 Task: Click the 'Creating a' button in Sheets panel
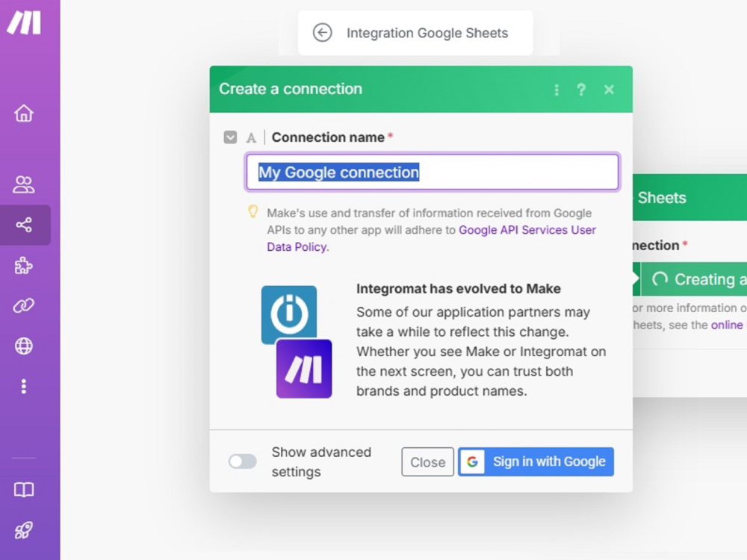694,279
